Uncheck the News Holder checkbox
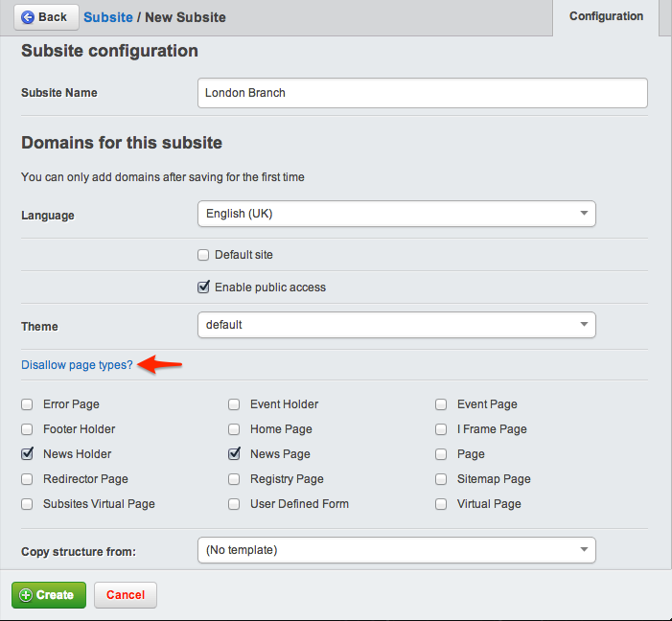 (27, 454)
